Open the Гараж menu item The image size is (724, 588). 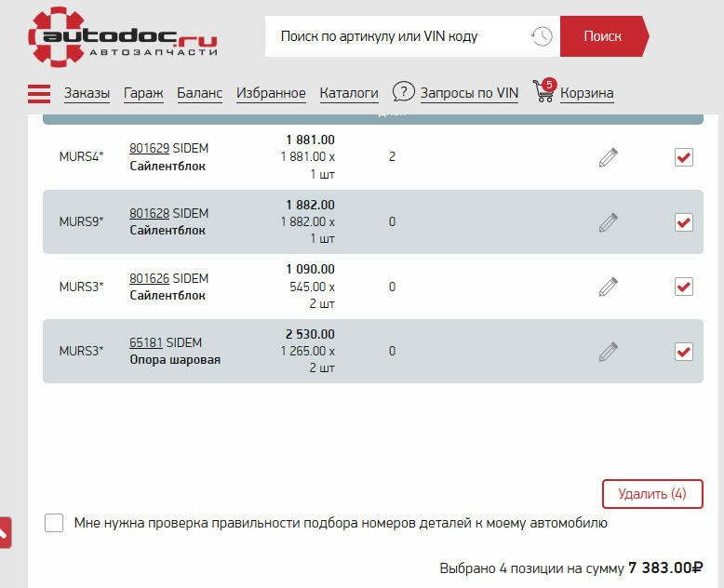click(143, 93)
